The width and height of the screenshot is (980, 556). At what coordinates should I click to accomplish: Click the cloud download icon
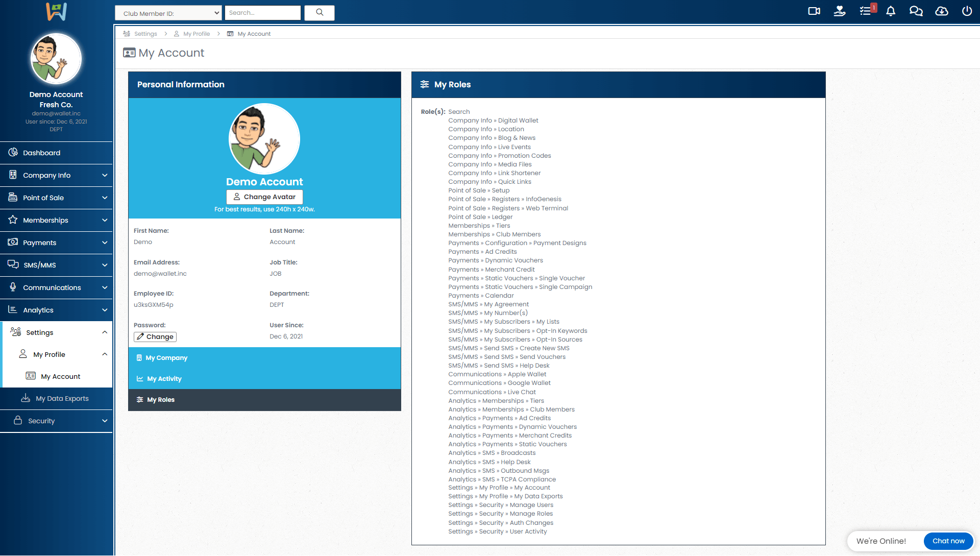pos(942,11)
